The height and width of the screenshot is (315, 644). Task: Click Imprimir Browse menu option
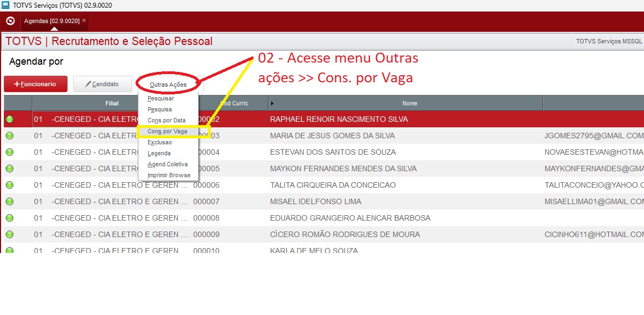pos(169,175)
